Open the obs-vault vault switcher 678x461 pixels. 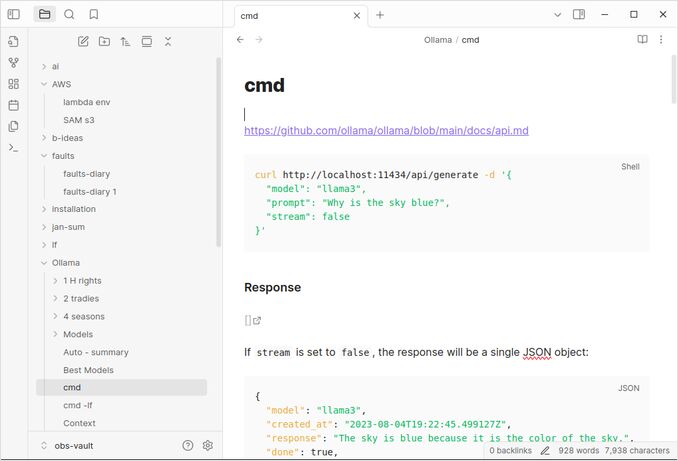tap(73, 445)
